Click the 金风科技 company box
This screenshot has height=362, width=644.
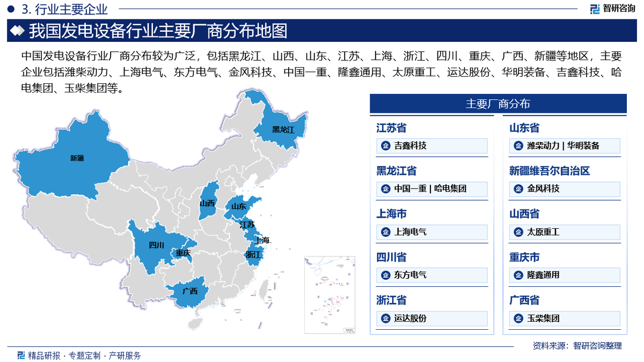tap(565, 189)
